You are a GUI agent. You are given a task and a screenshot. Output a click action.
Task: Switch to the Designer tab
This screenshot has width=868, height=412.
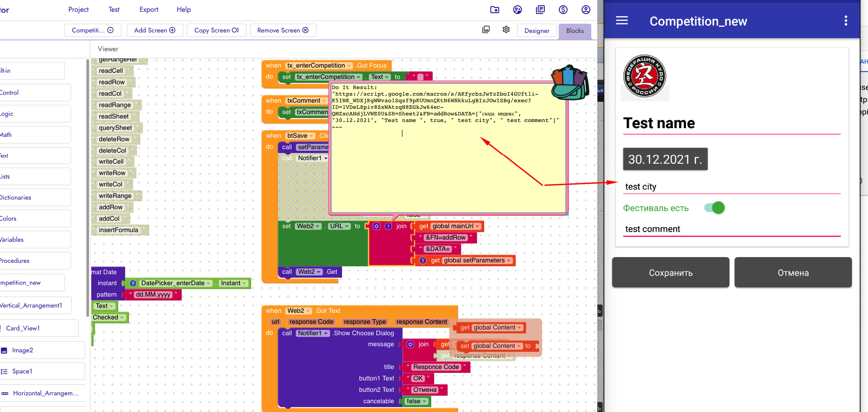click(536, 31)
